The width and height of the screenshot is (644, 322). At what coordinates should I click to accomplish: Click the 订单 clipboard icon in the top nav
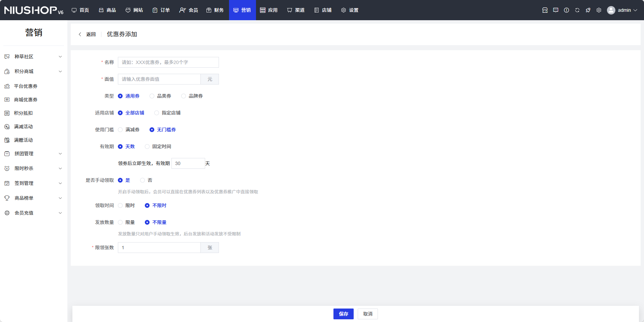click(x=155, y=10)
